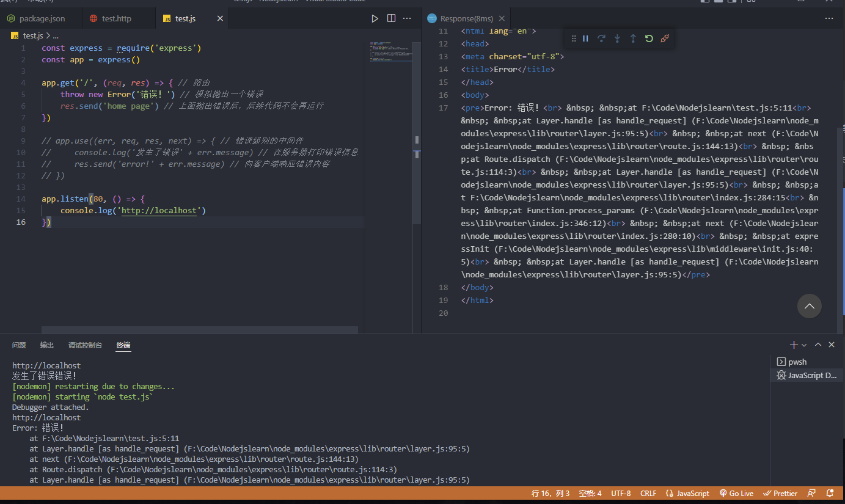Click 'Debugger attached.' in terminal
Screen dimensions: 845x504
point(51,407)
